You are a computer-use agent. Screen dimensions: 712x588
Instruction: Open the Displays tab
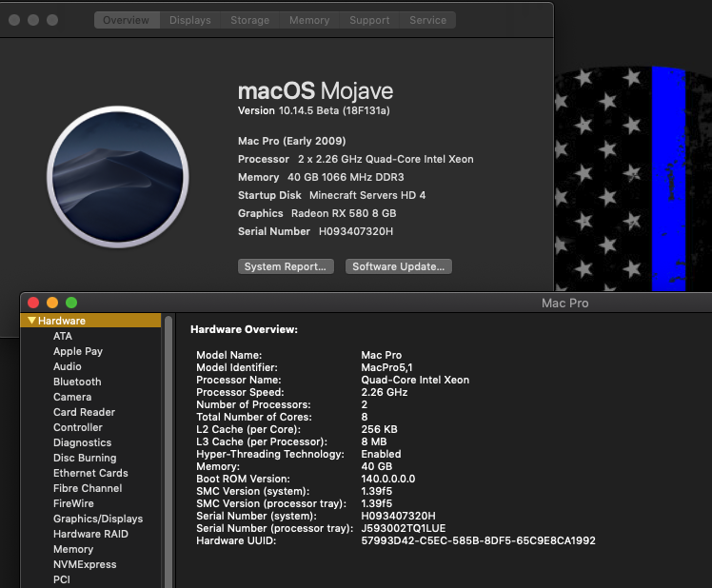tap(189, 20)
